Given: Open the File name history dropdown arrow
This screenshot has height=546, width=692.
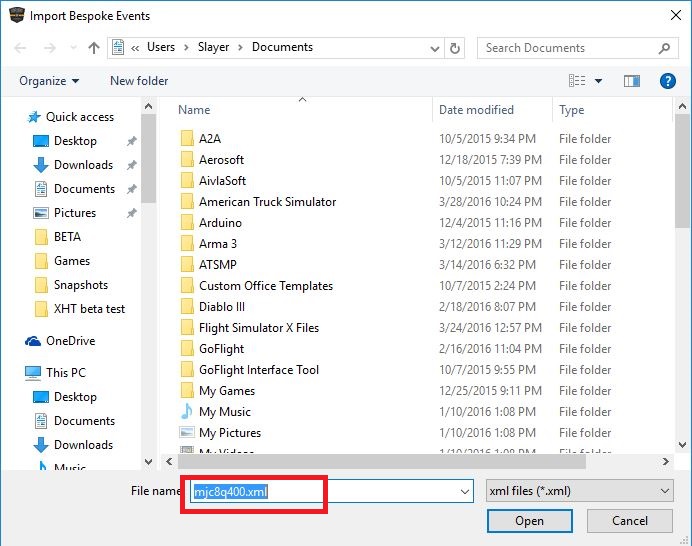Looking at the screenshot, I should pyautogui.click(x=464, y=491).
